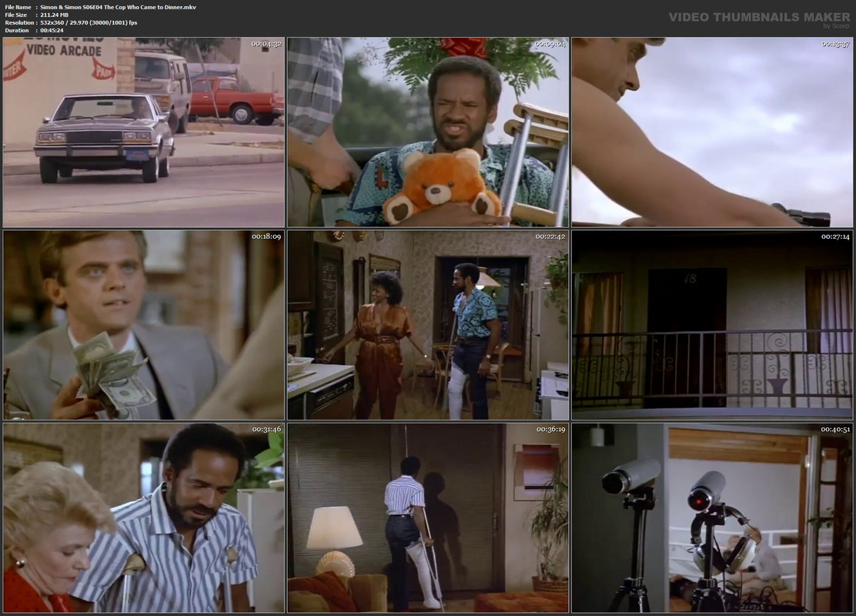The height and width of the screenshot is (616, 856).
Task: Open the 00:22:42 kitchen scene thumbnail
Action: (x=428, y=325)
